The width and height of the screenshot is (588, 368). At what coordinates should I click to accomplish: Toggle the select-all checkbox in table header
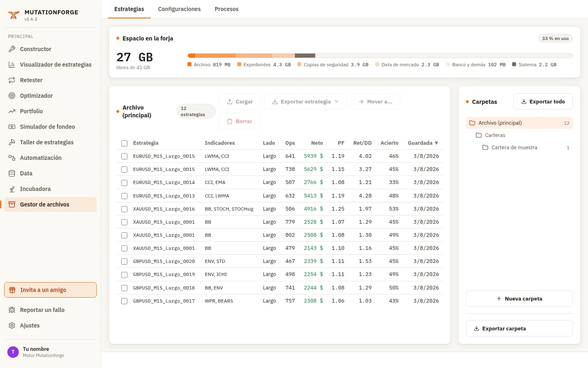(124, 143)
